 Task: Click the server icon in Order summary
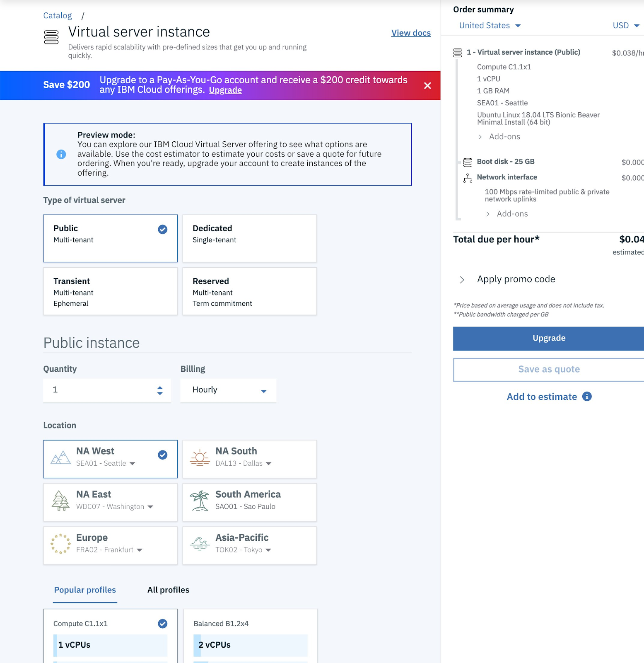click(458, 53)
